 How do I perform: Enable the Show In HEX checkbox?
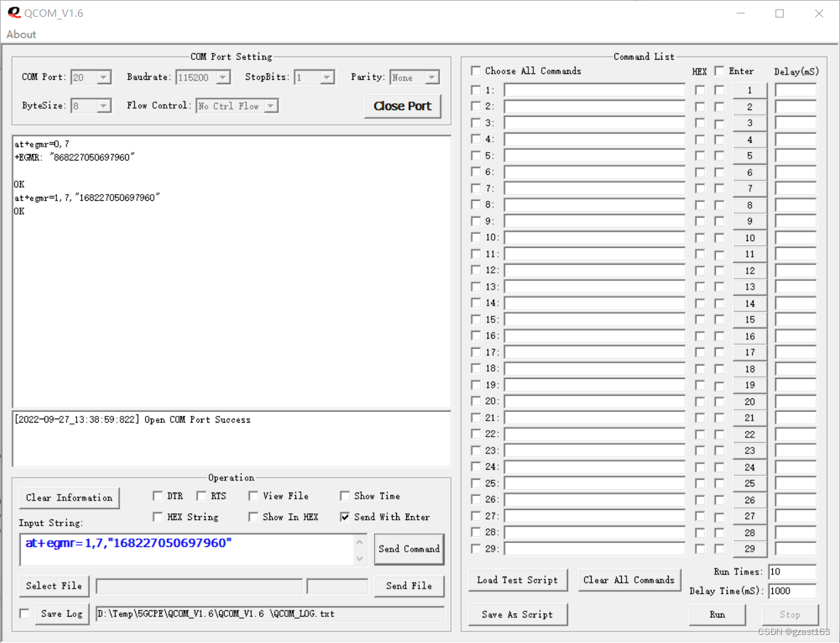click(253, 517)
